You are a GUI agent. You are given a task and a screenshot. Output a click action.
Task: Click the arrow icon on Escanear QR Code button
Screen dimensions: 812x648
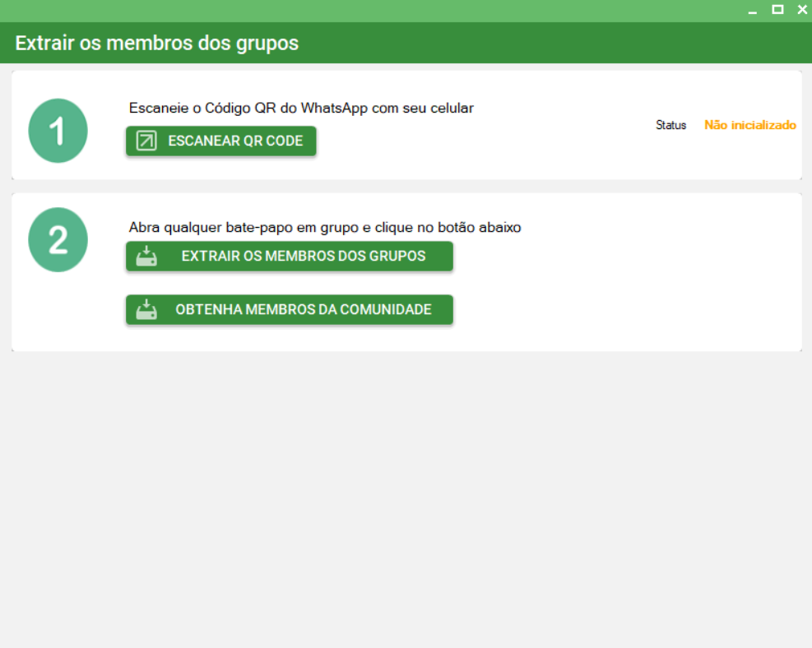[146, 141]
